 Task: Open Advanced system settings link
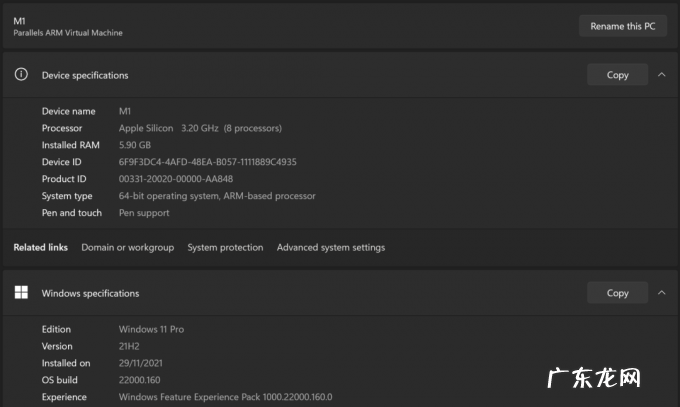[x=330, y=247]
